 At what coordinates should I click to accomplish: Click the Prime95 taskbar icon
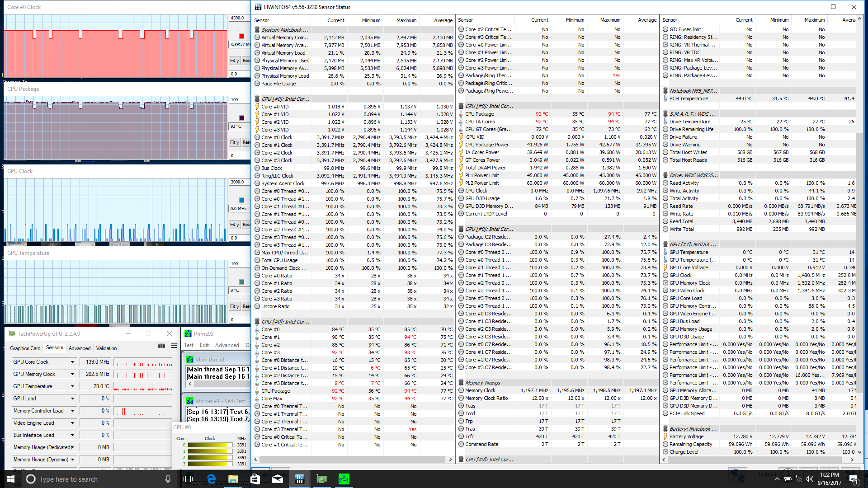coord(344,479)
